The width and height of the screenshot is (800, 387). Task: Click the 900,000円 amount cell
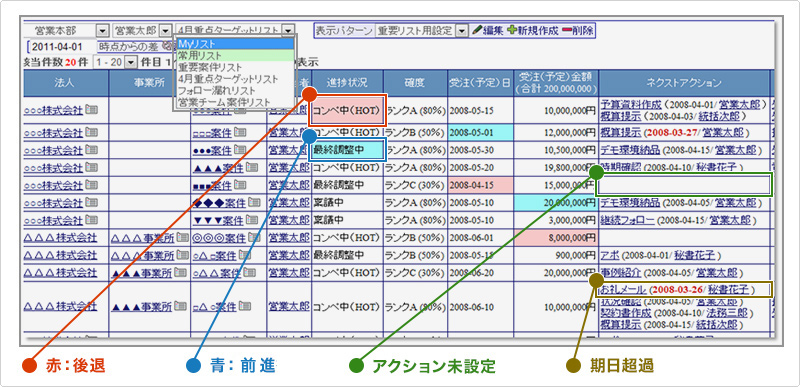[x=556, y=254]
